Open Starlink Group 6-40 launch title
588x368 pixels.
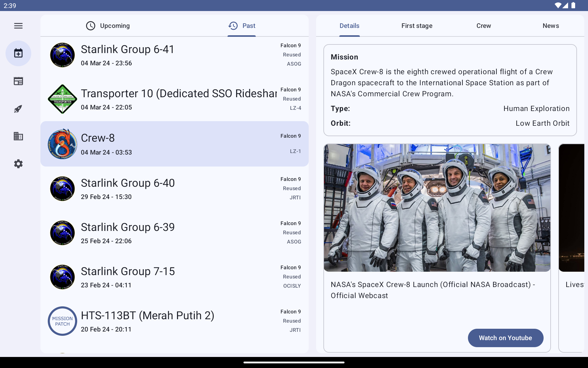128,183
